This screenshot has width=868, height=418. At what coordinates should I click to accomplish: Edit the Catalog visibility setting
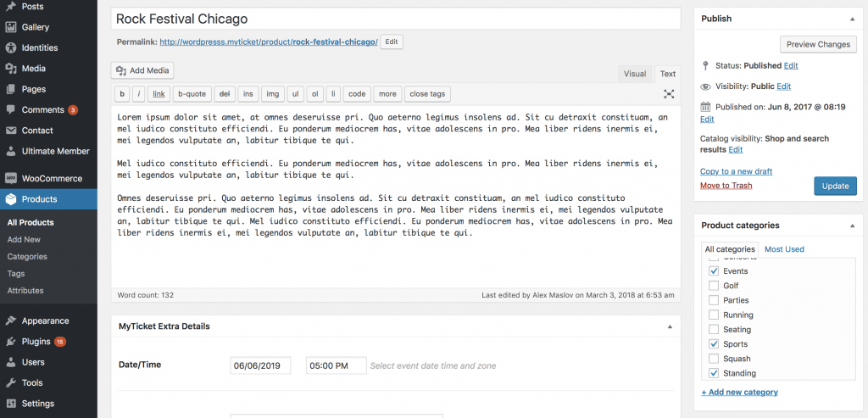[736, 150]
